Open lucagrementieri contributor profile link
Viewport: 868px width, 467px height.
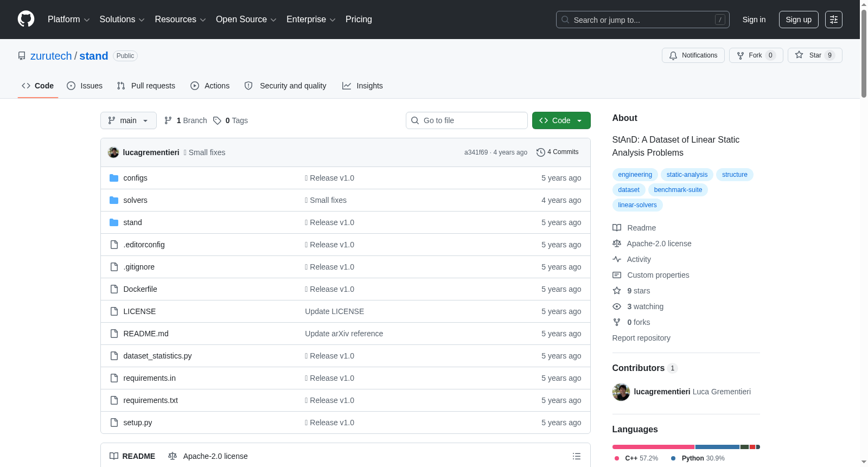[x=662, y=392]
